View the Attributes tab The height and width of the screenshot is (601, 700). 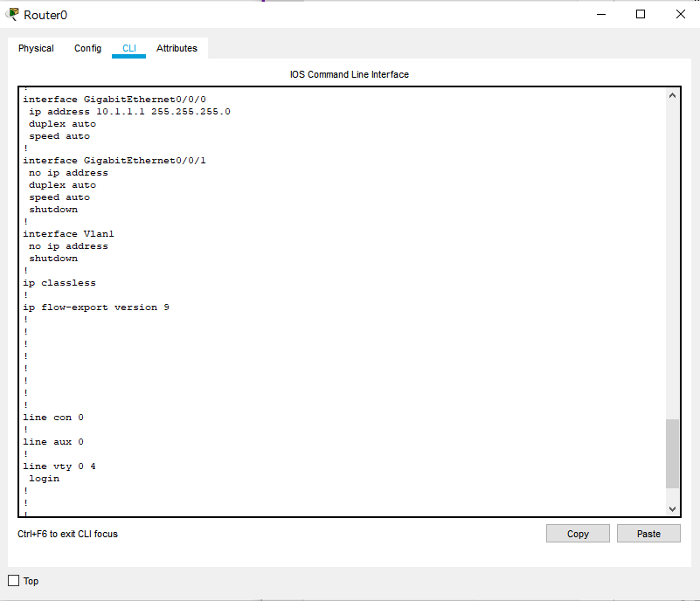177,48
